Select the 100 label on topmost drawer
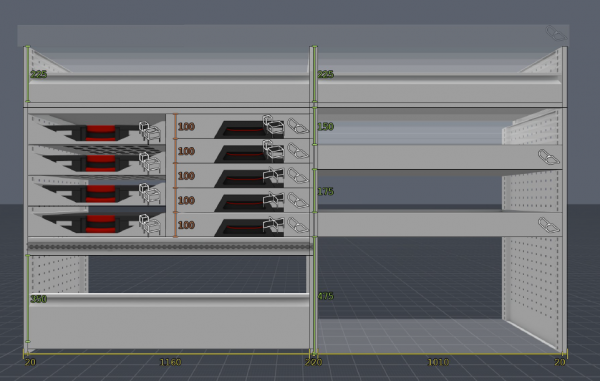Screen dimensions: 600x381 click(186, 127)
